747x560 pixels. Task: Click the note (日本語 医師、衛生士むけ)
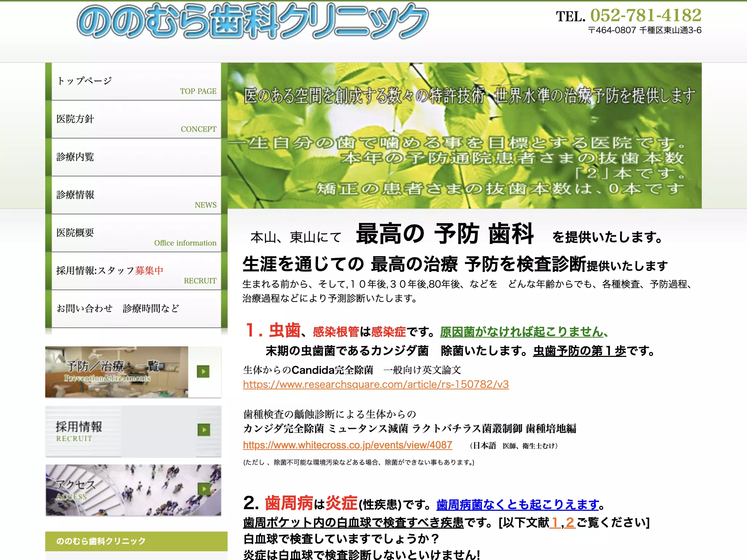pyautogui.click(x=514, y=446)
